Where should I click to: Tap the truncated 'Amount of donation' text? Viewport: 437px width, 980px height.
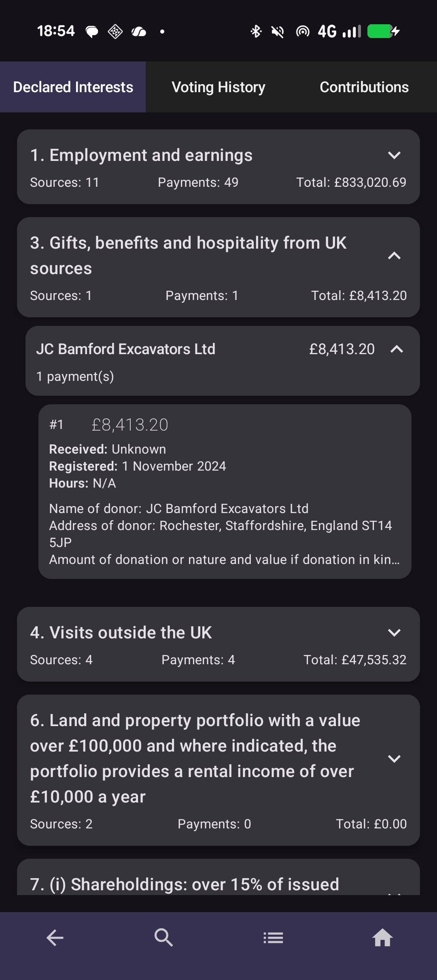click(224, 560)
